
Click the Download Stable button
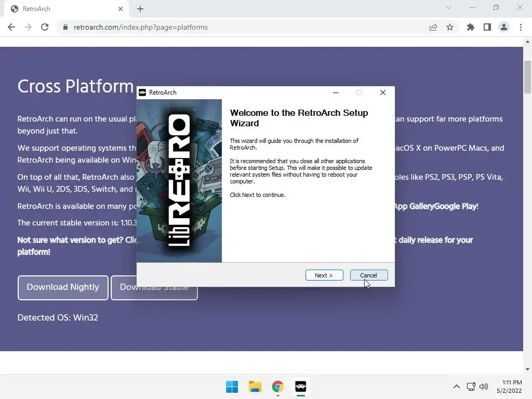(154, 293)
